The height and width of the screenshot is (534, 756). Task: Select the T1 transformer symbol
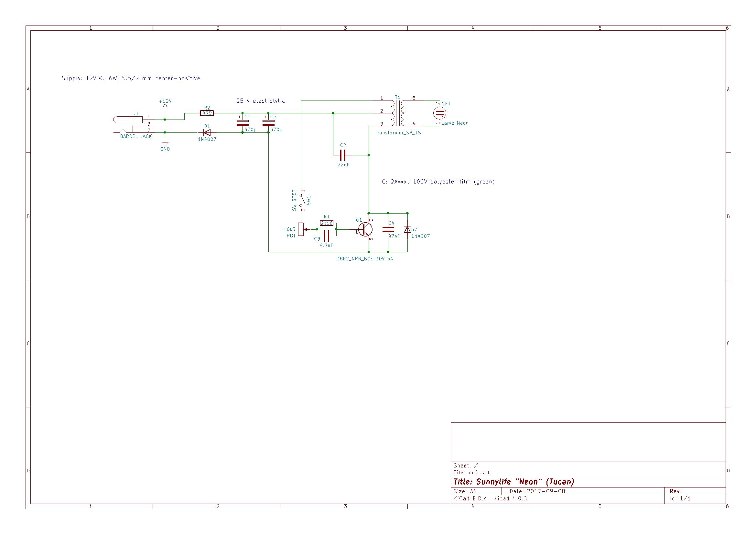tap(398, 113)
